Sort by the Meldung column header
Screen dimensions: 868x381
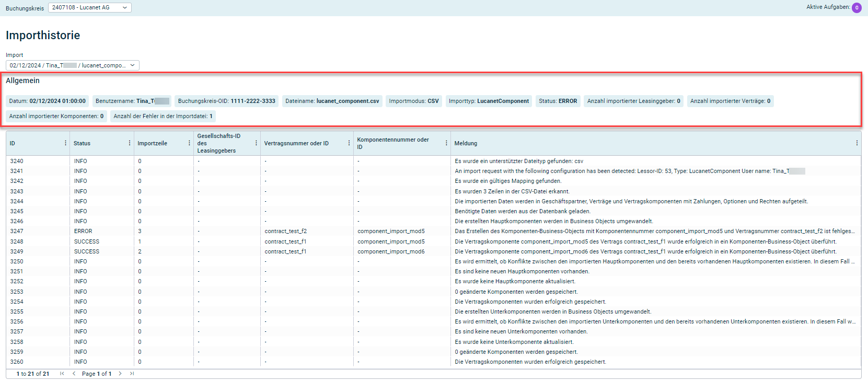[466, 143]
